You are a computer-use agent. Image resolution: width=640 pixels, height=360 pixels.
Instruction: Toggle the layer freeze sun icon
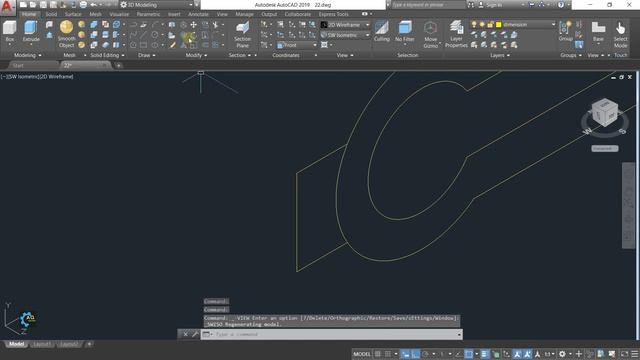(x=482, y=24)
